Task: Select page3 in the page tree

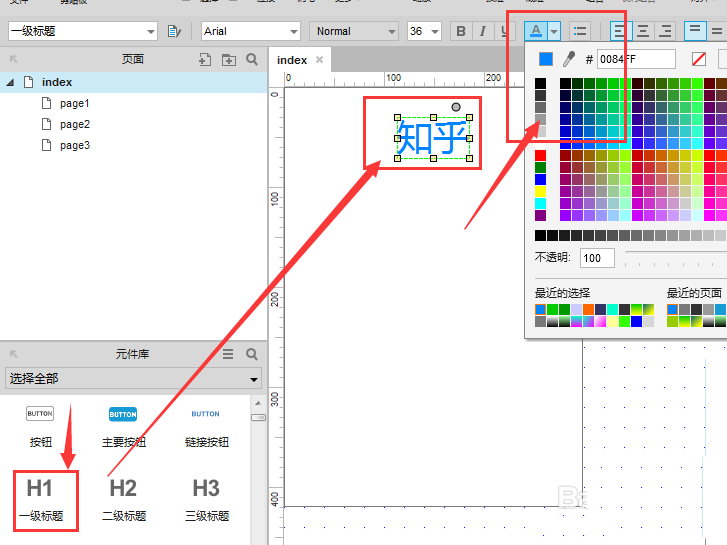Action: tap(74, 145)
